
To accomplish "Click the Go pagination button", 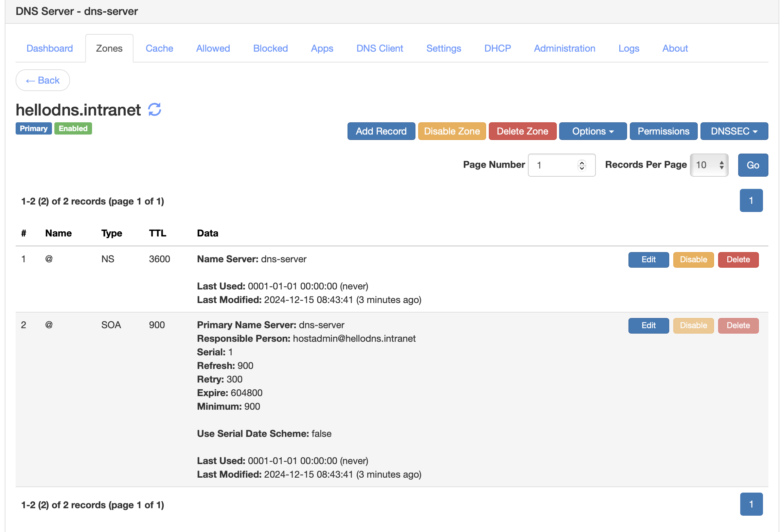I will pos(752,165).
